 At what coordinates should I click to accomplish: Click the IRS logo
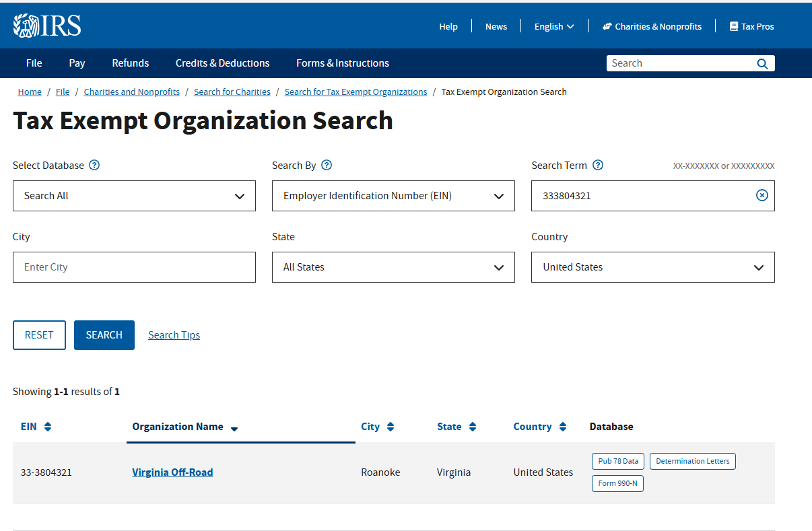click(46, 26)
